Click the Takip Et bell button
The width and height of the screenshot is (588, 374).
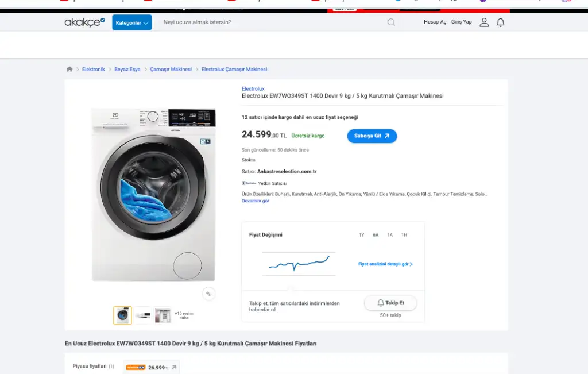tap(390, 303)
